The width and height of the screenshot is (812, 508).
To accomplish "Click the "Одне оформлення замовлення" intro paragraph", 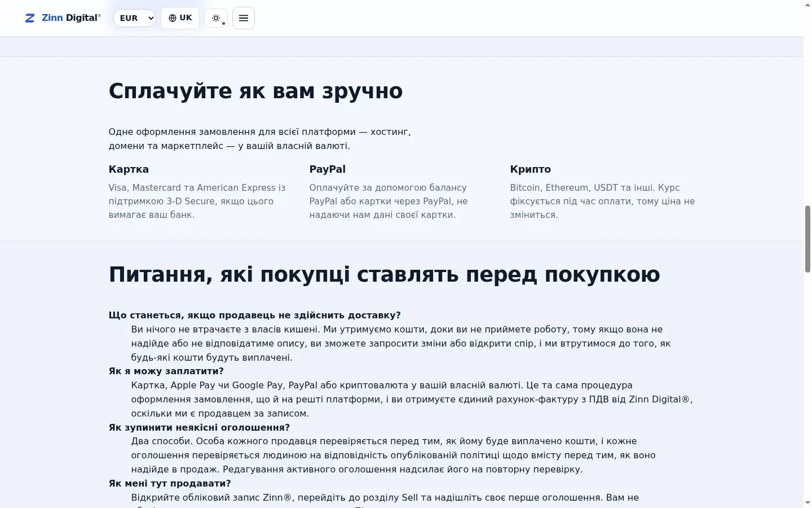I will click(x=260, y=139).
